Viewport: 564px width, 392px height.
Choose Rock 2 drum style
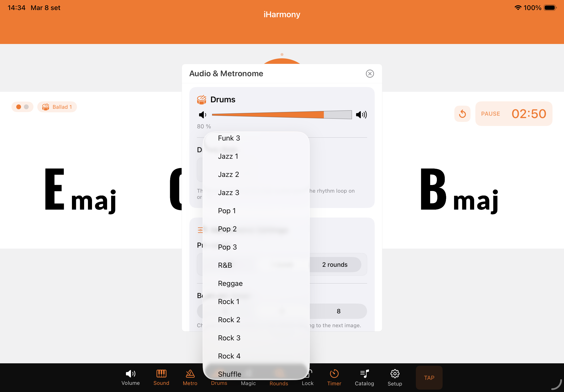256,320
